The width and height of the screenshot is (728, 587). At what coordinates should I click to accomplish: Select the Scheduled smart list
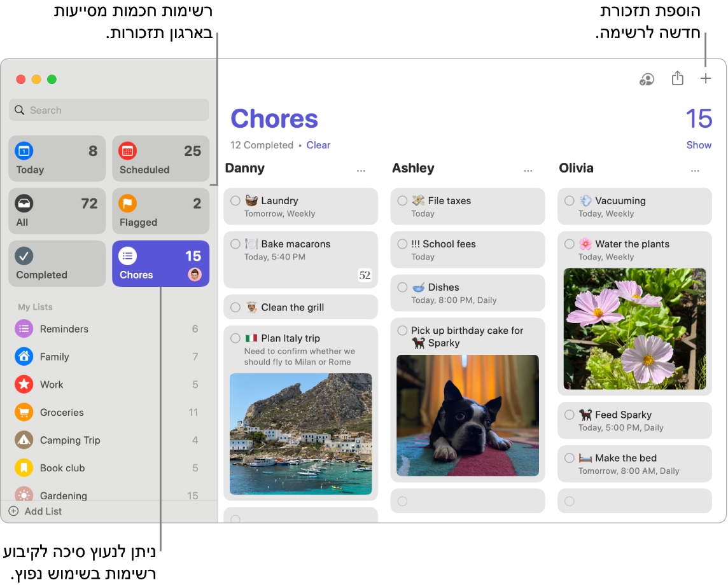[160, 158]
